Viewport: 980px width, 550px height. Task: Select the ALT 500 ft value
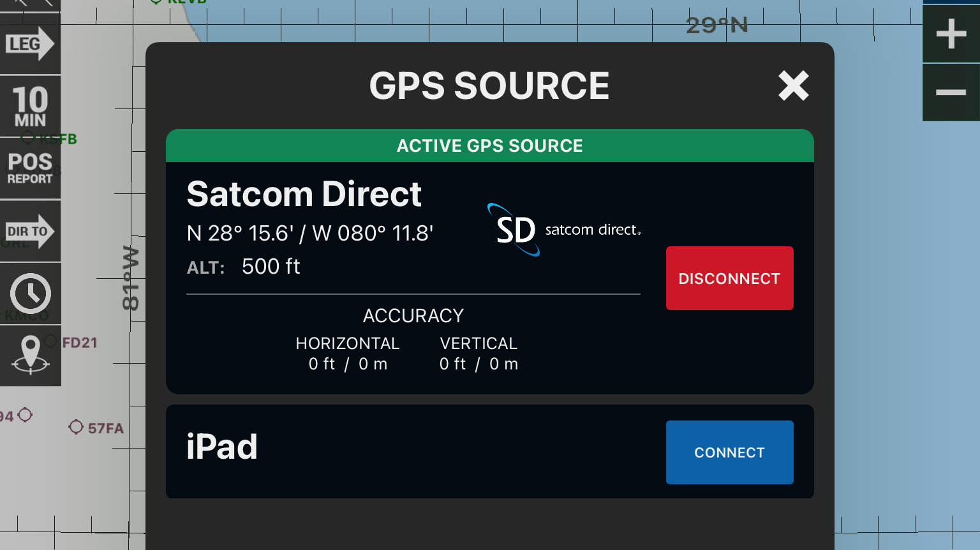[x=271, y=266]
